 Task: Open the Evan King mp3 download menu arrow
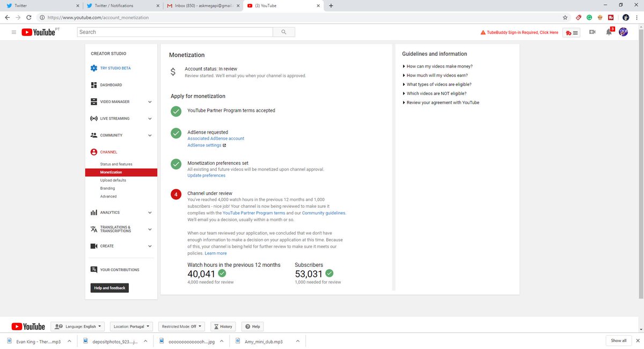click(x=69, y=341)
